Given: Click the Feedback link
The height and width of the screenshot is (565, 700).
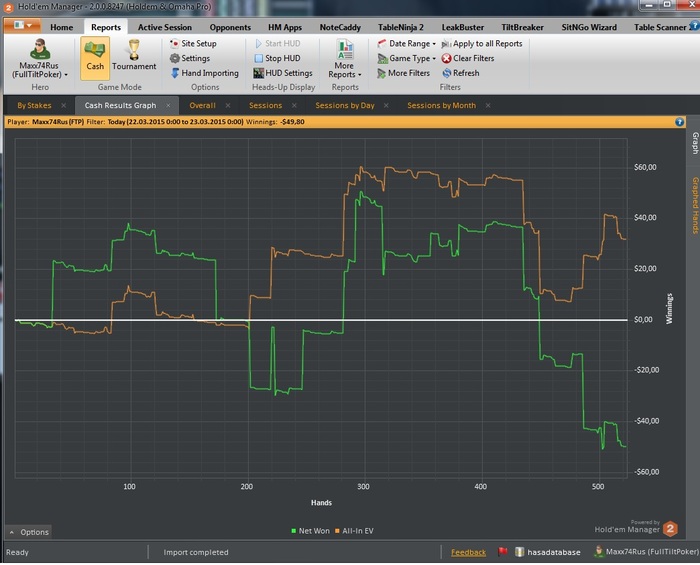Looking at the screenshot, I should tap(468, 553).
